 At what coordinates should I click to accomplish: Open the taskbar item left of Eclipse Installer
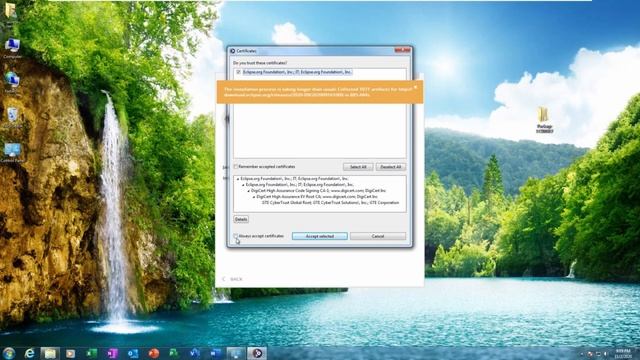click(x=236, y=353)
